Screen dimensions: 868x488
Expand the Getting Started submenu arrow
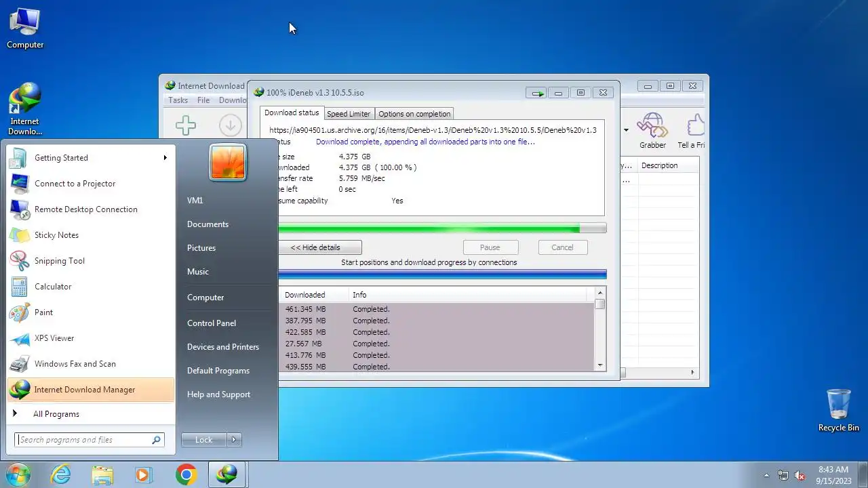coord(165,158)
